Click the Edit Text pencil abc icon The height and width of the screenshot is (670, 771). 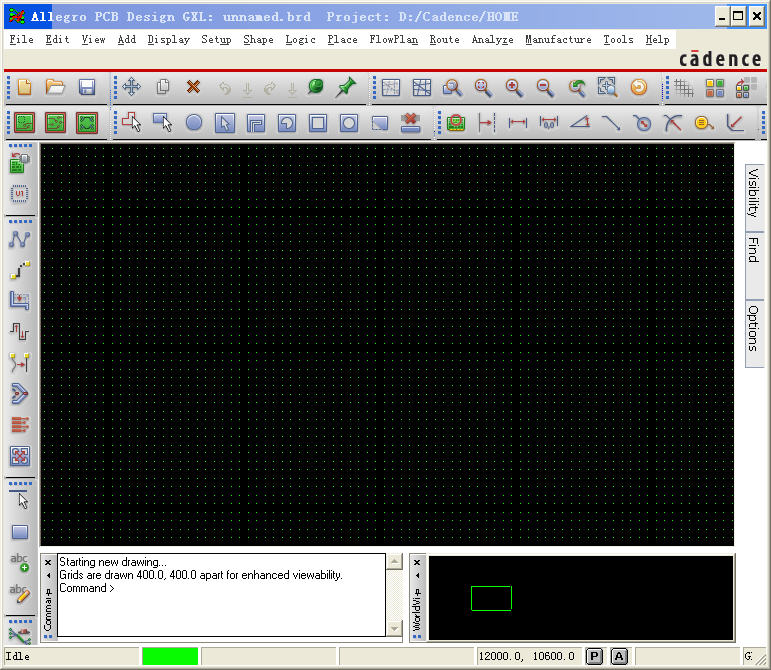(20, 593)
